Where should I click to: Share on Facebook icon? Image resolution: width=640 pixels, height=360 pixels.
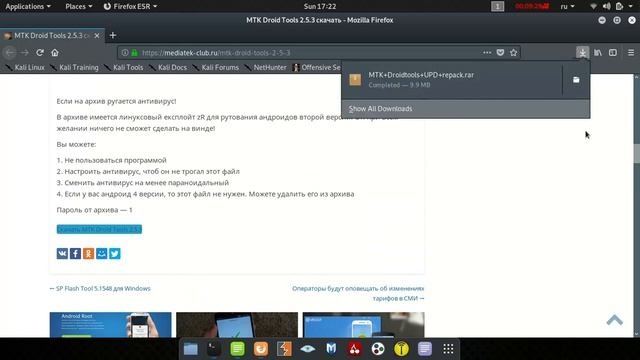(75, 253)
